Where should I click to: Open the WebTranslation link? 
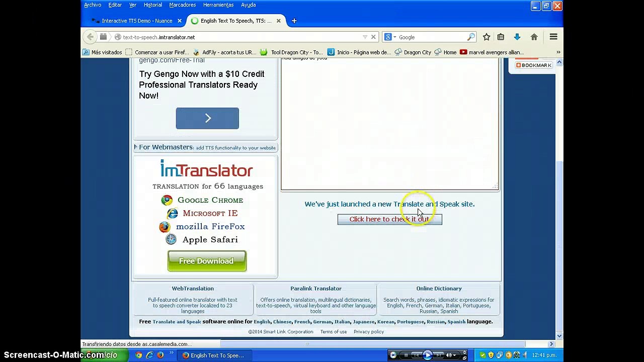[x=193, y=289]
